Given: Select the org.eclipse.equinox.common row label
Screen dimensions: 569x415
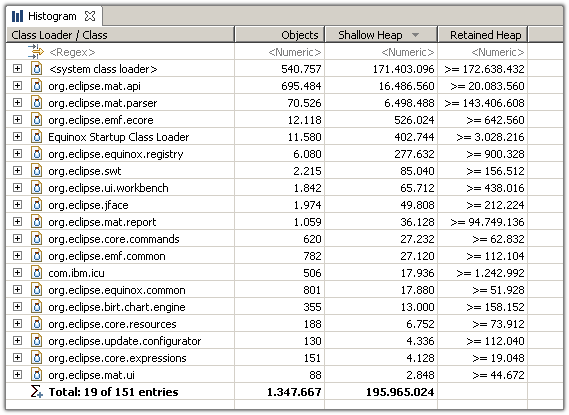Looking at the screenshot, I should tap(117, 290).
